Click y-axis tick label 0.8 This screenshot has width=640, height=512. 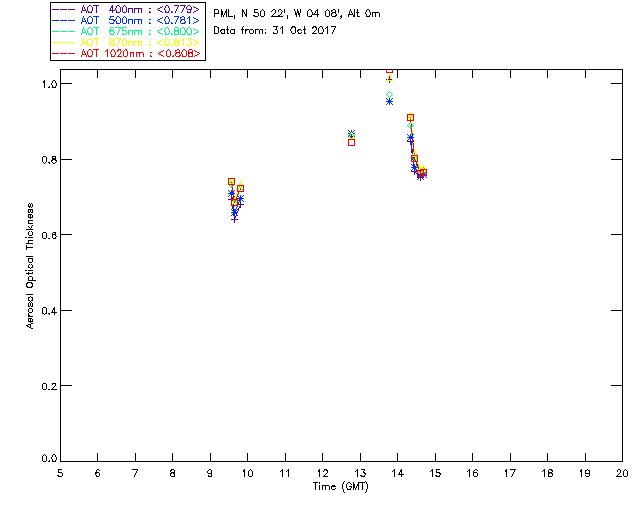[49, 159]
